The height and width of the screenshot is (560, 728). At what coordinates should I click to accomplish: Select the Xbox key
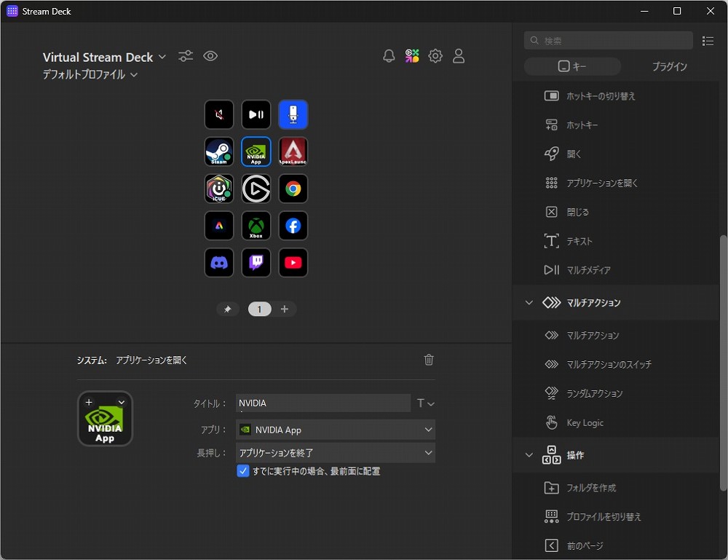pyautogui.click(x=256, y=226)
